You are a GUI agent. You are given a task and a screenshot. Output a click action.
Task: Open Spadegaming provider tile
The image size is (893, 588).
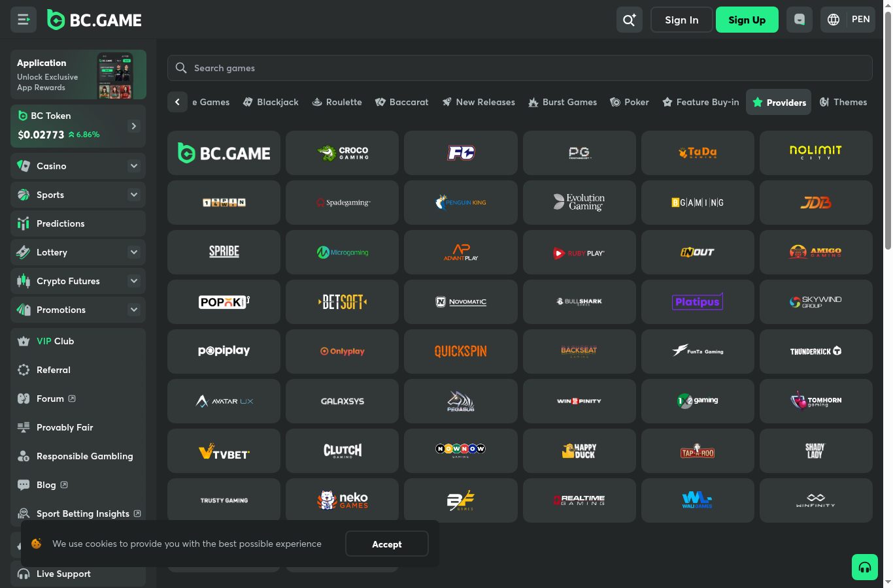pos(342,203)
